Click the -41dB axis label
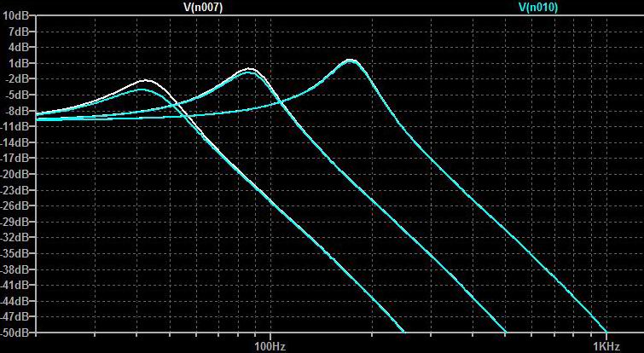 [x=15, y=286]
